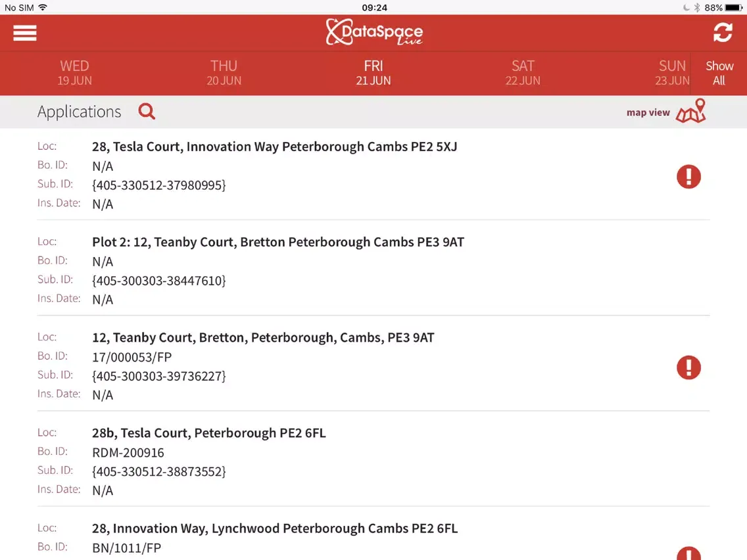This screenshot has height=560, width=747.
Task: Tap the Show All button
Action: coord(719,73)
